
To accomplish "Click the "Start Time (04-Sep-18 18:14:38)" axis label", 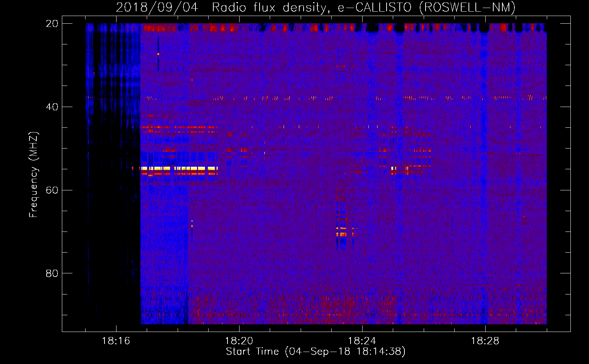I will click(316, 352).
